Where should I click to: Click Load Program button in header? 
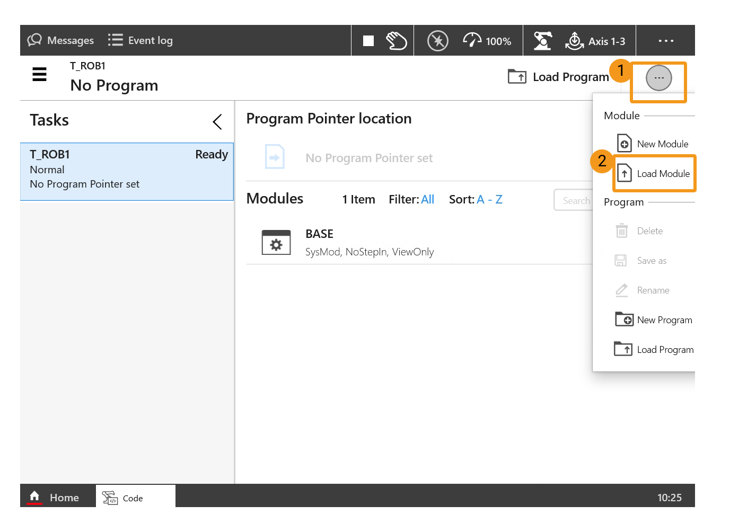point(558,77)
